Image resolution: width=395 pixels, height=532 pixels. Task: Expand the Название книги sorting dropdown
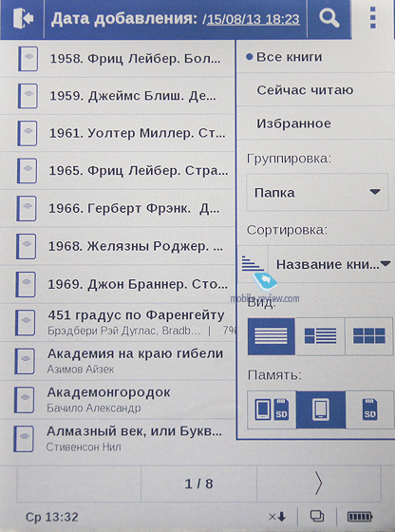(x=331, y=264)
